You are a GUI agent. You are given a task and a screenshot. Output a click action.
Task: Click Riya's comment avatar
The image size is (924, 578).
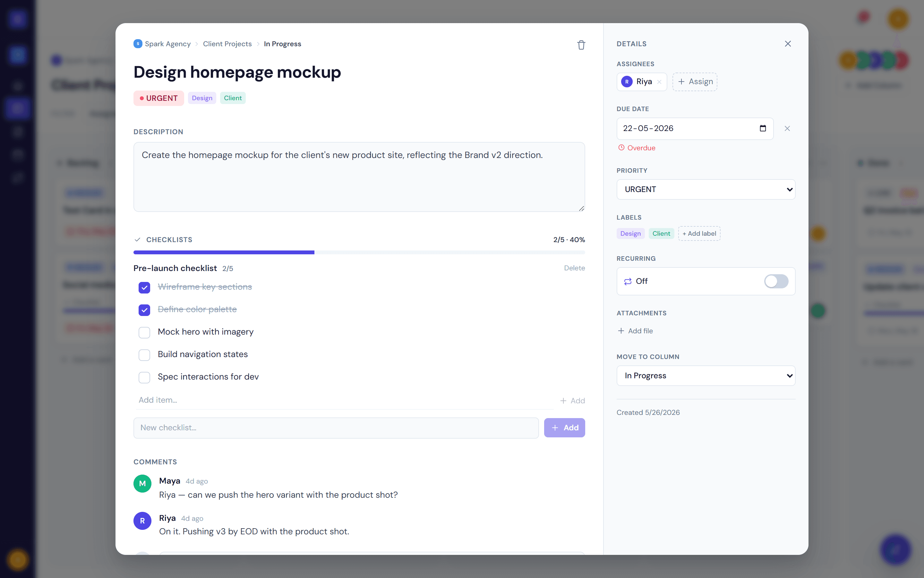click(142, 520)
